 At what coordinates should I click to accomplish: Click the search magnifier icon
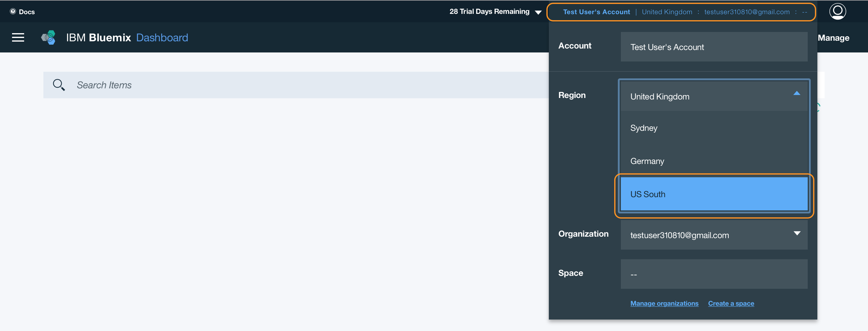59,84
